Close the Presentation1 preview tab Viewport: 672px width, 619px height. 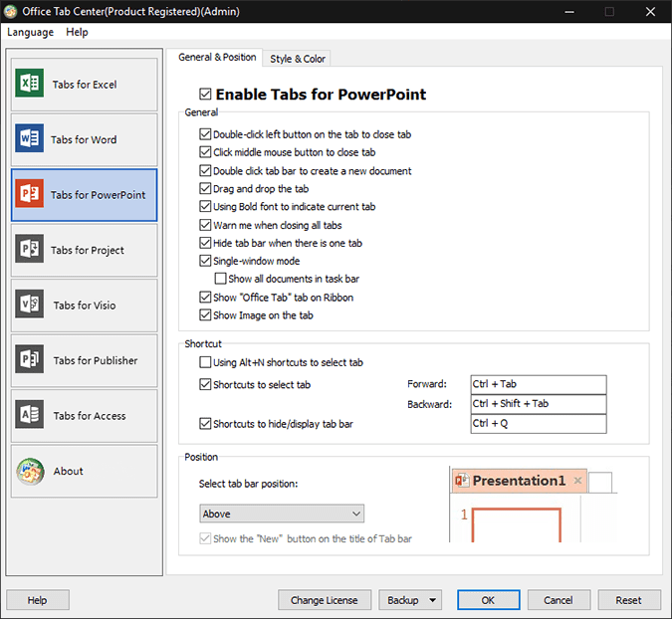[577, 481]
